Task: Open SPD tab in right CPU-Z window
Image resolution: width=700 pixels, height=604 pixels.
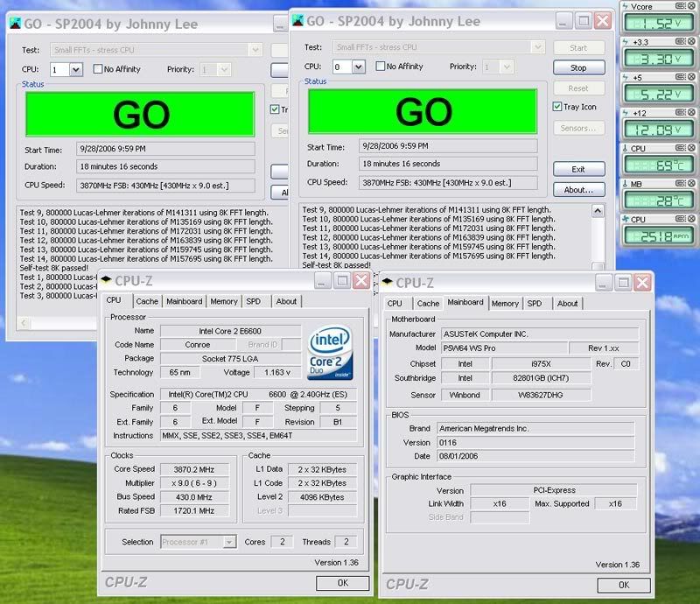Action: coord(534,303)
